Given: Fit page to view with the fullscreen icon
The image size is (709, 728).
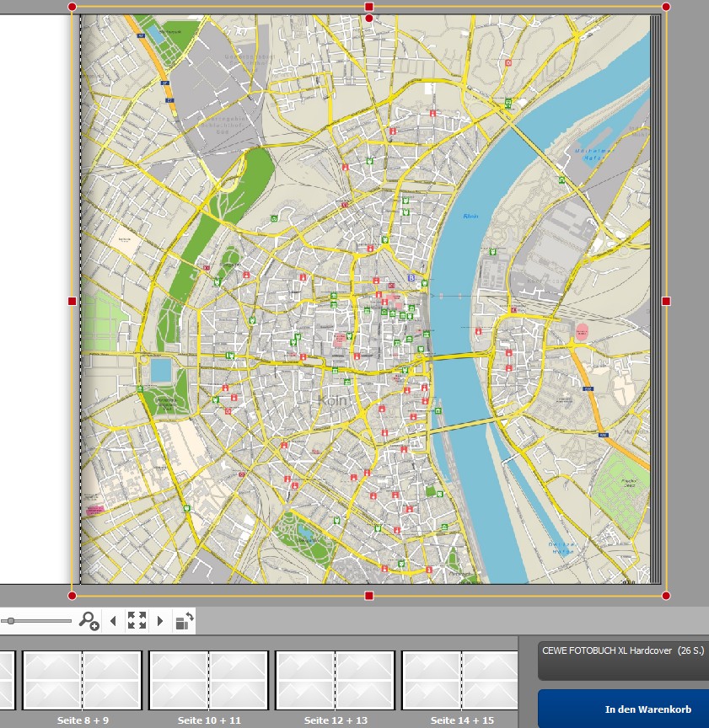Looking at the screenshot, I should (137, 621).
